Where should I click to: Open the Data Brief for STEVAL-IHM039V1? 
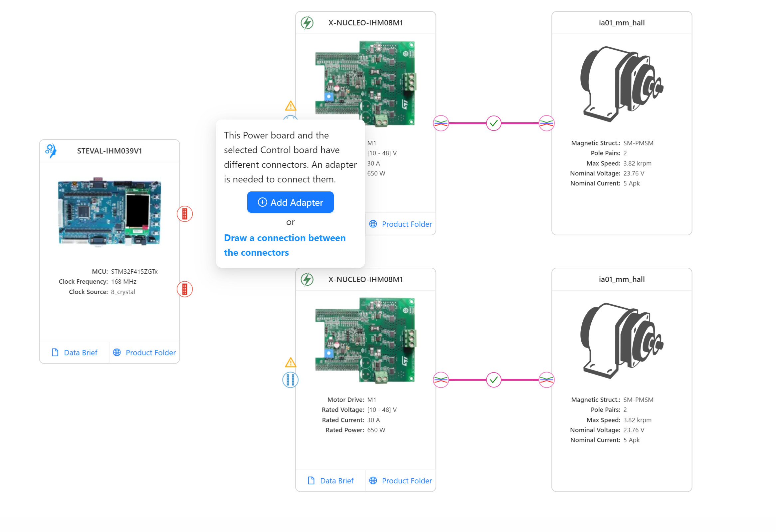75,352
